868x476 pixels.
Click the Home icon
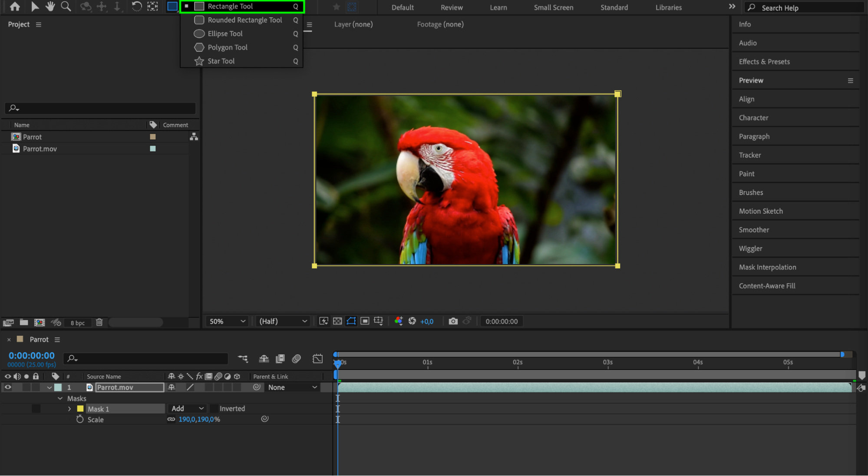(15, 7)
